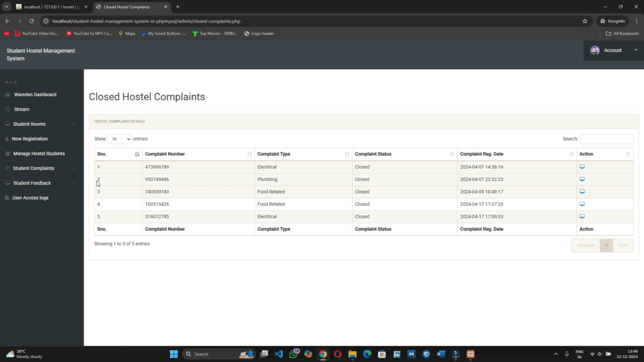Image resolution: width=644 pixels, height=362 pixels.
Task: Select the Wareden Dashboard icon in sidebar
Action: click(8, 95)
